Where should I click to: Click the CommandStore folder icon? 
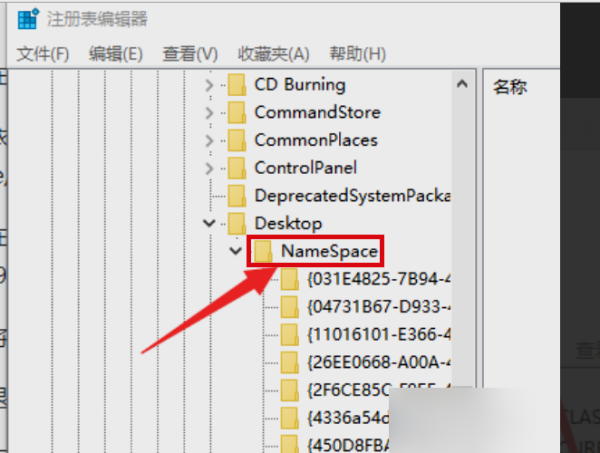click(x=237, y=112)
